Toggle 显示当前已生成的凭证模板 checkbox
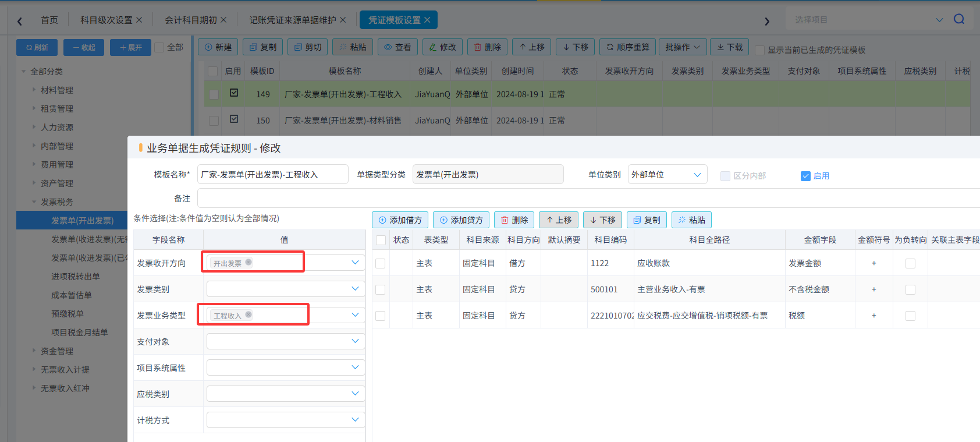980x442 pixels. pyautogui.click(x=759, y=50)
